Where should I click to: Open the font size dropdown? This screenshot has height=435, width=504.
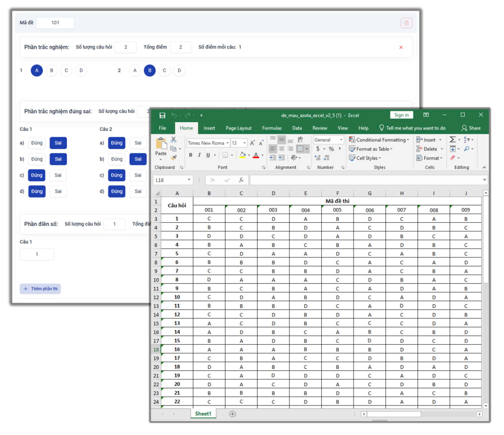245,143
